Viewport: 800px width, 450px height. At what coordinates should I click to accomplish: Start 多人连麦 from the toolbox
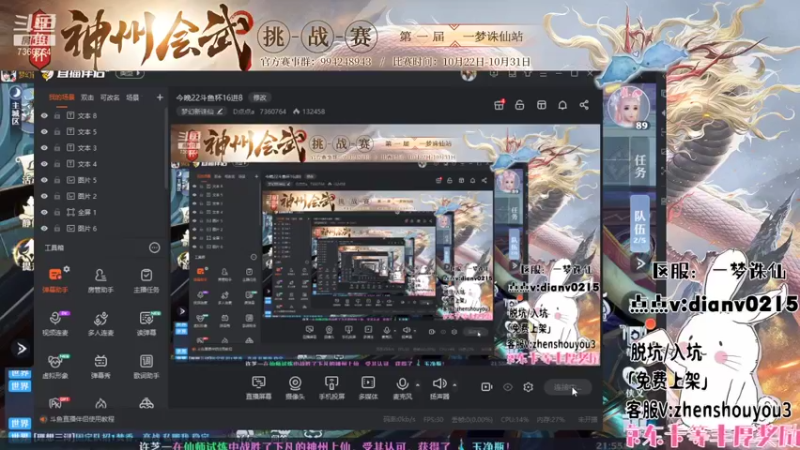coord(101,322)
